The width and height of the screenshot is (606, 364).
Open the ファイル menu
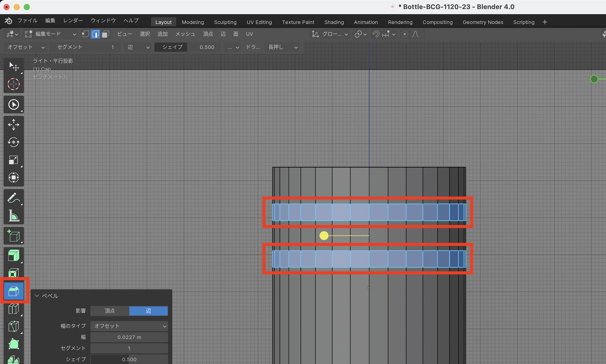click(x=27, y=21)
